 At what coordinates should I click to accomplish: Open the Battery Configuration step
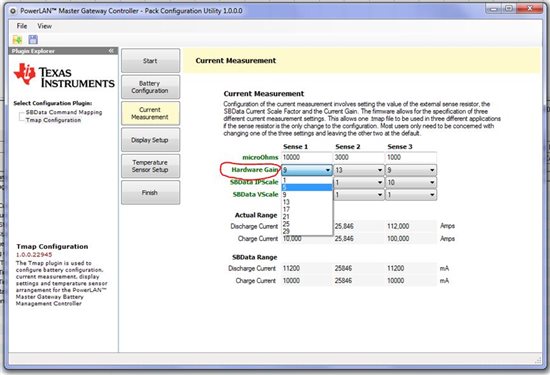pos(150,87)
